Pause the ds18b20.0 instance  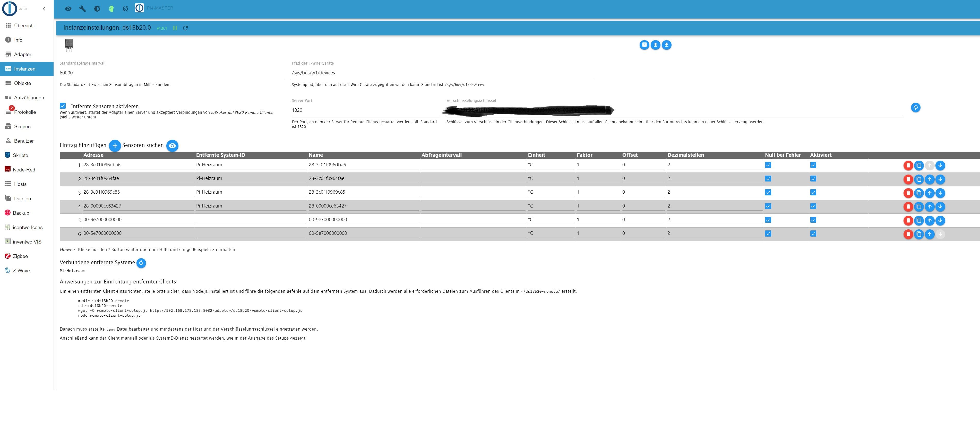coord(175,28)
